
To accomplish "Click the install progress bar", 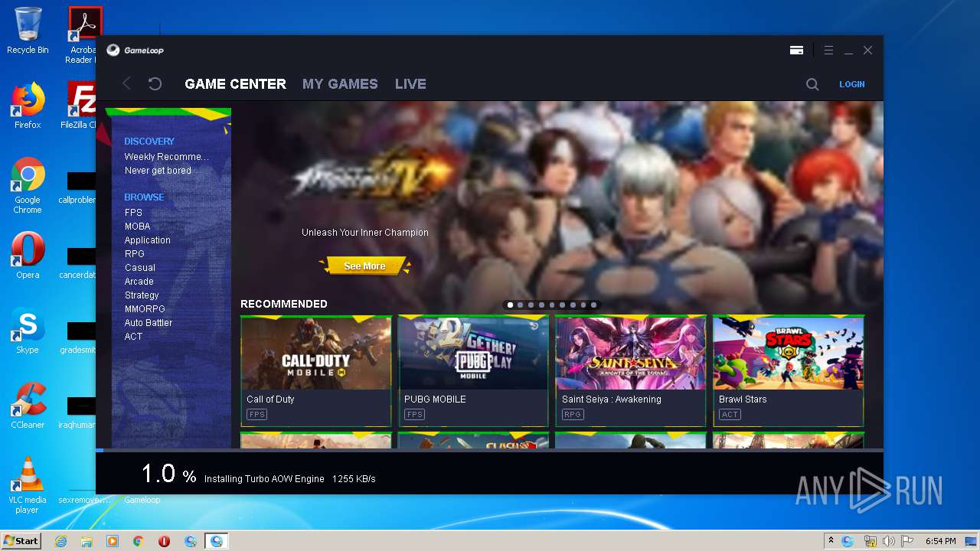I will pyautogui.click(x=489, y=451).
